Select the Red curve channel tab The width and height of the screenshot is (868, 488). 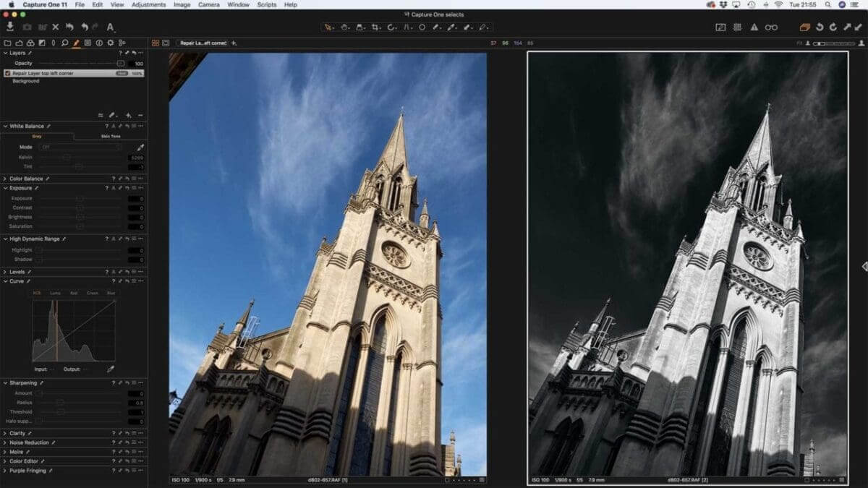tap(74, 293)
